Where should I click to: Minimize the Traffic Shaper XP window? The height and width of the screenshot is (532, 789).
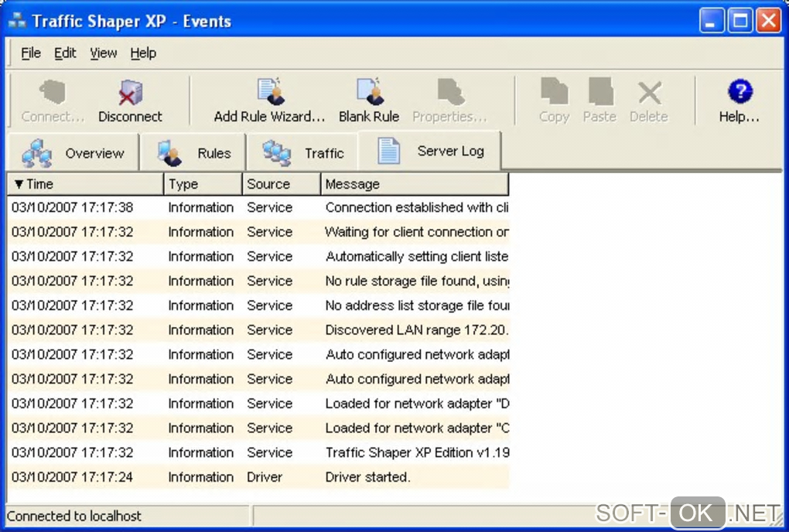pos(711,21)
